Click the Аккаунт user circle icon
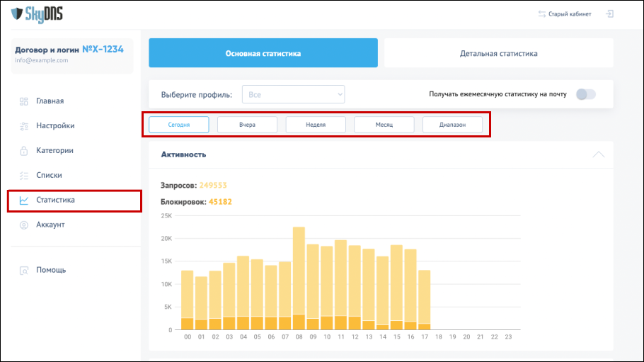 click(24, 225)
